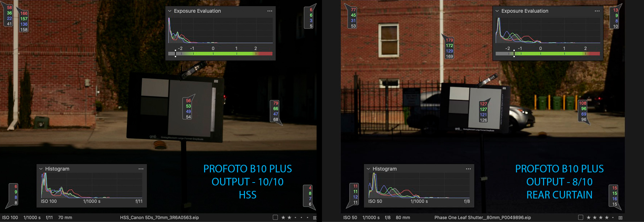Set two-star rating on the HSS Canon image
The height and width of the screenshot is (222, 644).
289,218
